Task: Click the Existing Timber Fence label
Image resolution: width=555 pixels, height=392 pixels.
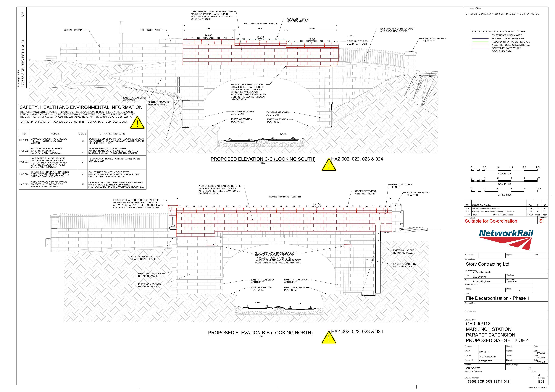Action: pyautogui.click(x=402, y=186)
